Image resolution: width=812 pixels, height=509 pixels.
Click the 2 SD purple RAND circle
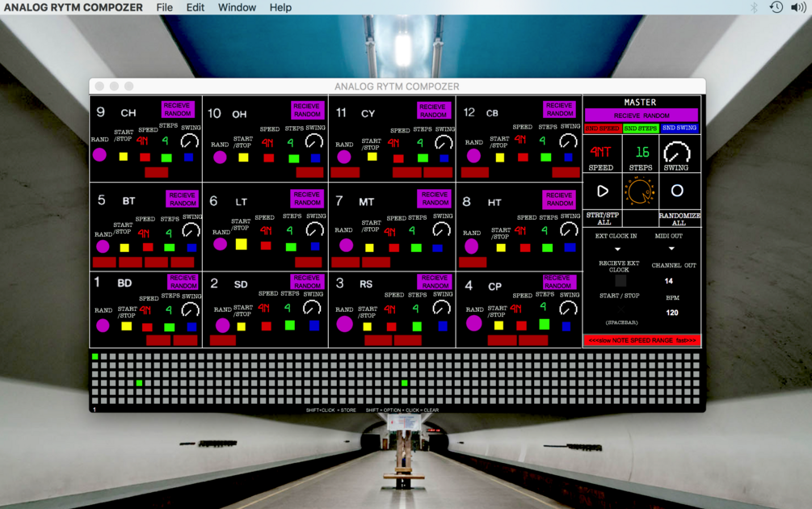pos(223,325)
